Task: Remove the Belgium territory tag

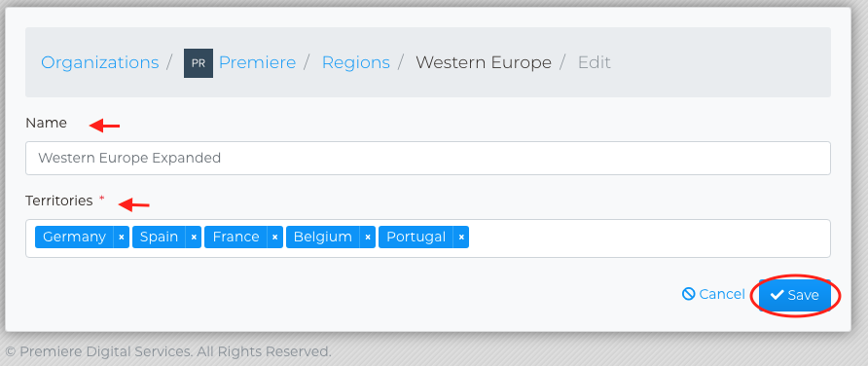Action: click(x=368, y=237)
